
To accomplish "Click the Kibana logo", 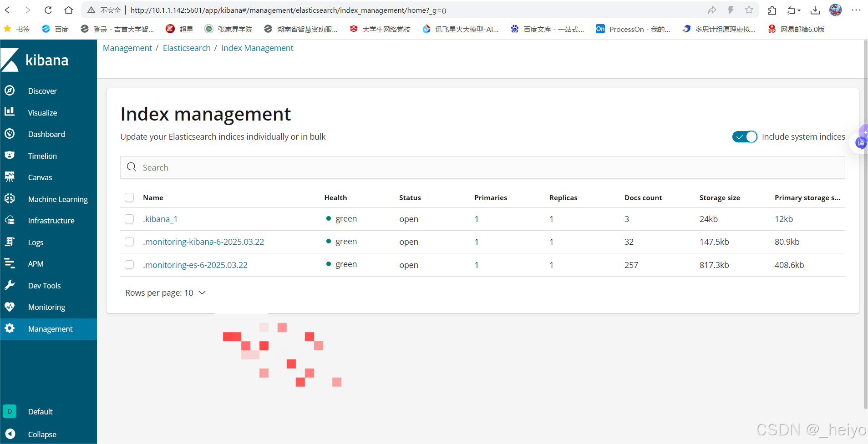I will click(35, 60).
